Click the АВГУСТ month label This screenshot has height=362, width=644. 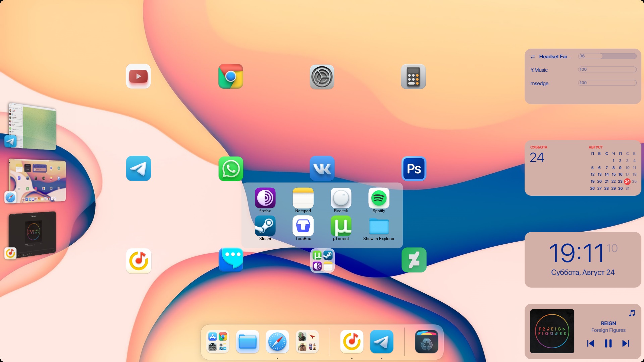pyautogui.click(x=596, y=147)
